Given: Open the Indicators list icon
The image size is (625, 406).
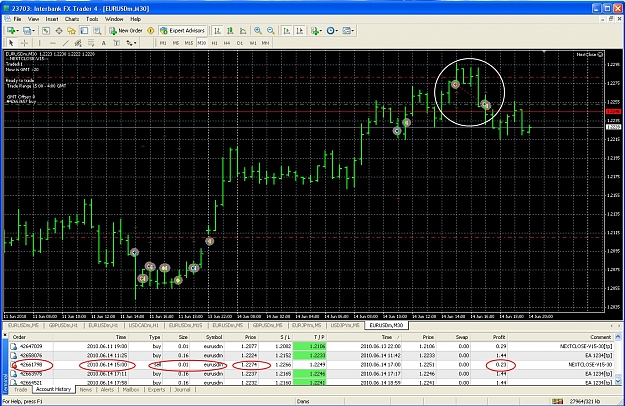Looking at the screenshot, I should [315, 31].
